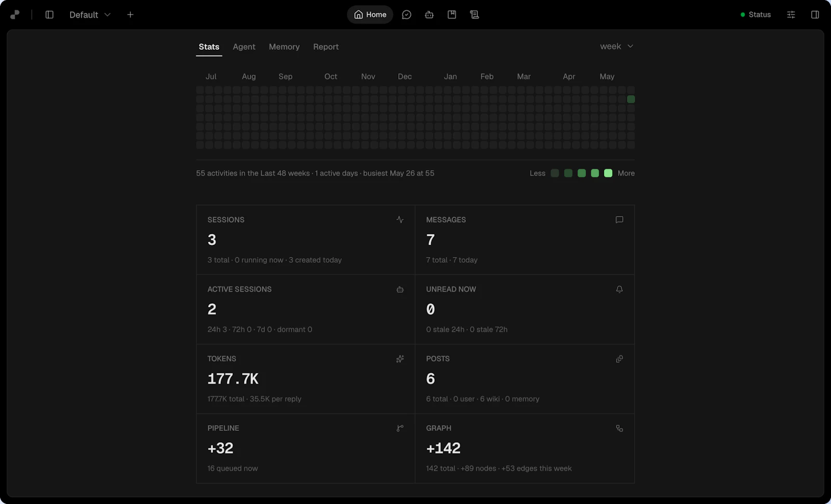The width and height of the screenshot is (831, 504).
Task: Click '24h 3 · 72h 0' summary text
Action: (230, 330)
